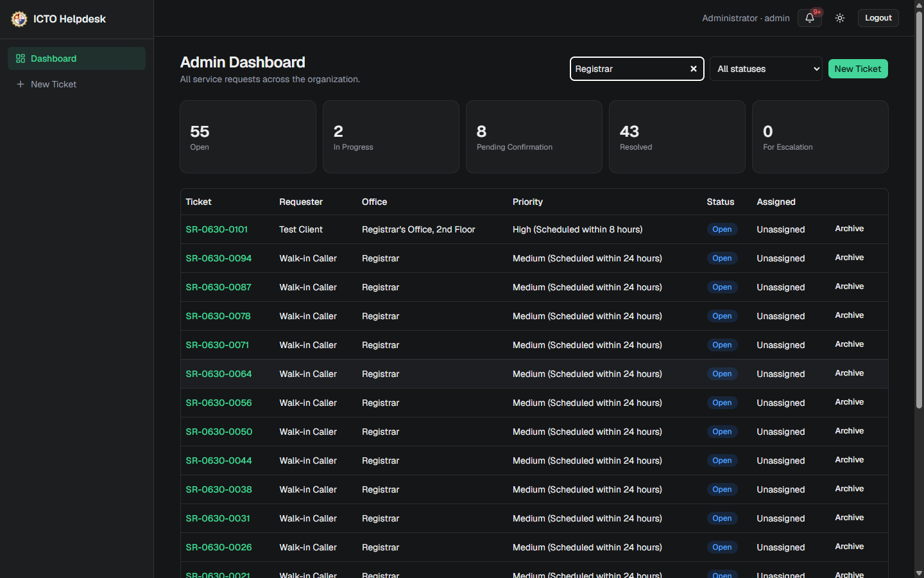Archive ticket SR-0630-0101

pyautogui.click(x=850, y=229)
